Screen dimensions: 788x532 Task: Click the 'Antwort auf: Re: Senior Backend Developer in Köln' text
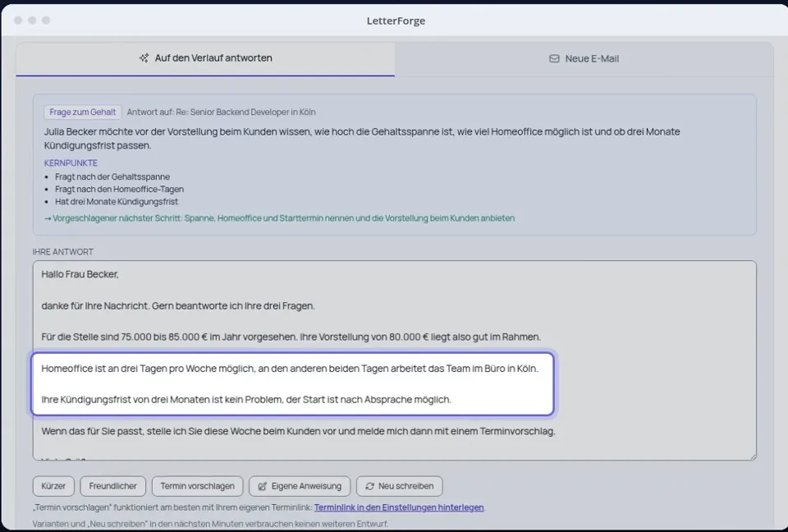point(221,112)
